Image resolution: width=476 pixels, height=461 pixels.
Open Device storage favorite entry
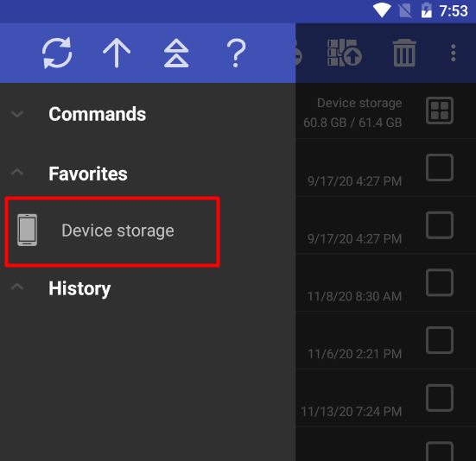pos(112,231)
